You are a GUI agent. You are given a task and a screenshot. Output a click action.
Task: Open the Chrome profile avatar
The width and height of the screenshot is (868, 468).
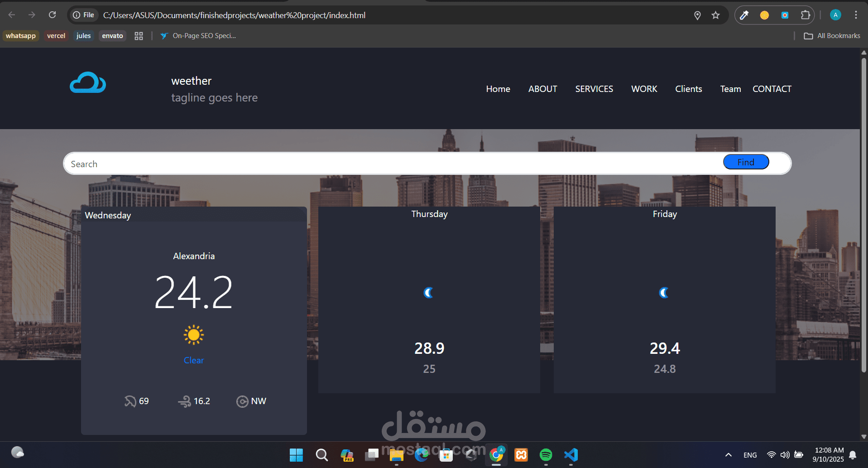[835, 15]
